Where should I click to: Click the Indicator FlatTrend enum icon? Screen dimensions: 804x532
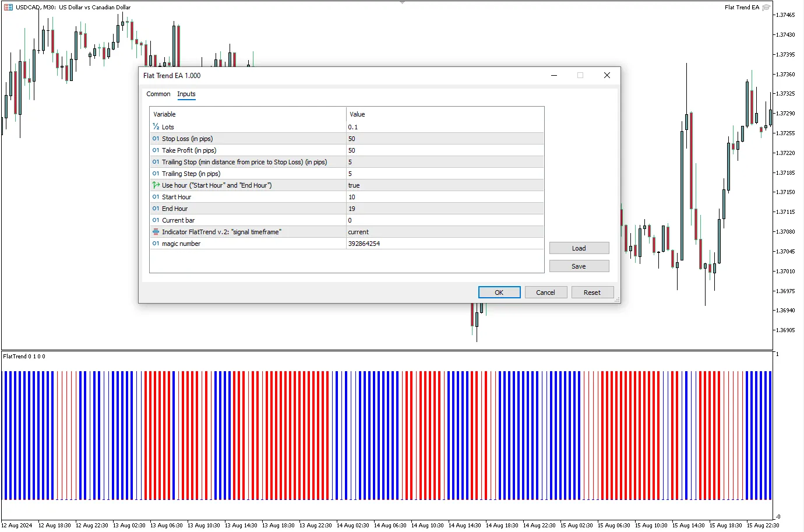pyautogui.click(x=156, y=232)
